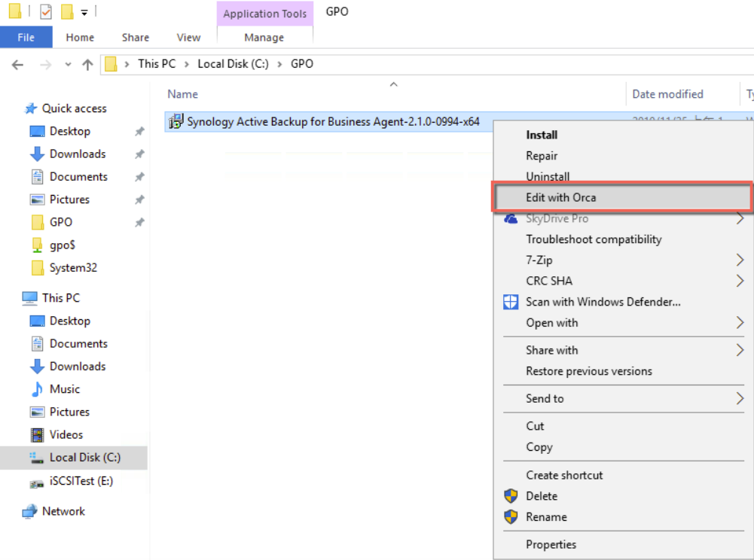Select gpo$ shared folder in Quick access
Viewport: 754px width, 560px height.
coord(62,245)
